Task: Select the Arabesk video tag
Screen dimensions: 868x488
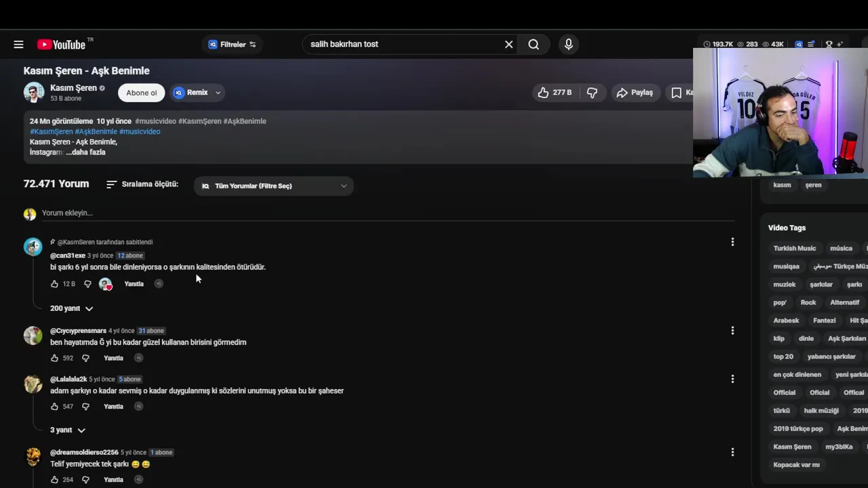Action: click(x=786, y=321)
